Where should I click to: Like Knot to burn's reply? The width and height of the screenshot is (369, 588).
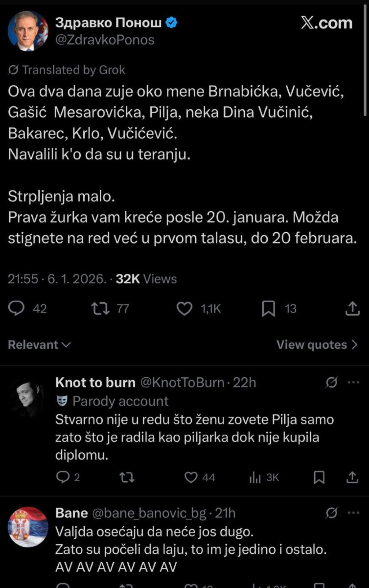tap(191, 477)
